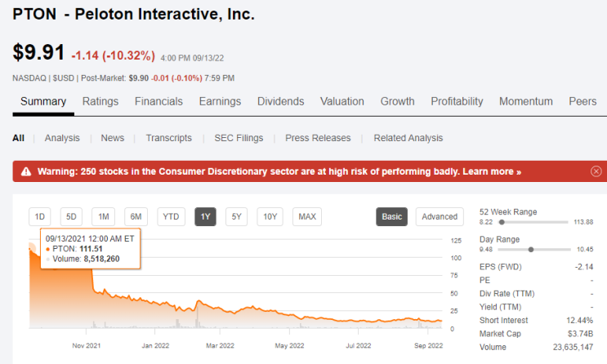Click the tooltip Volume: 8,518,260 line
607x364 pixels.
pos(83,259)
